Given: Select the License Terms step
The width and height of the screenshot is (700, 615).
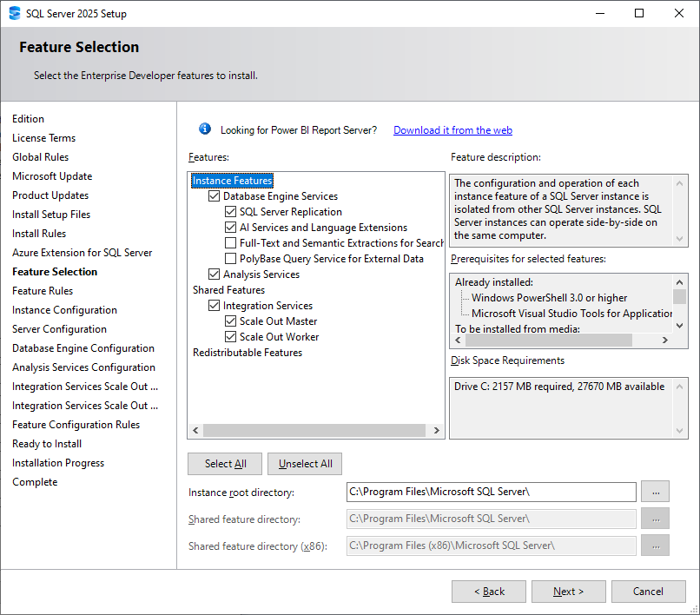Looking at the screenshot, I should click(43, 138).
